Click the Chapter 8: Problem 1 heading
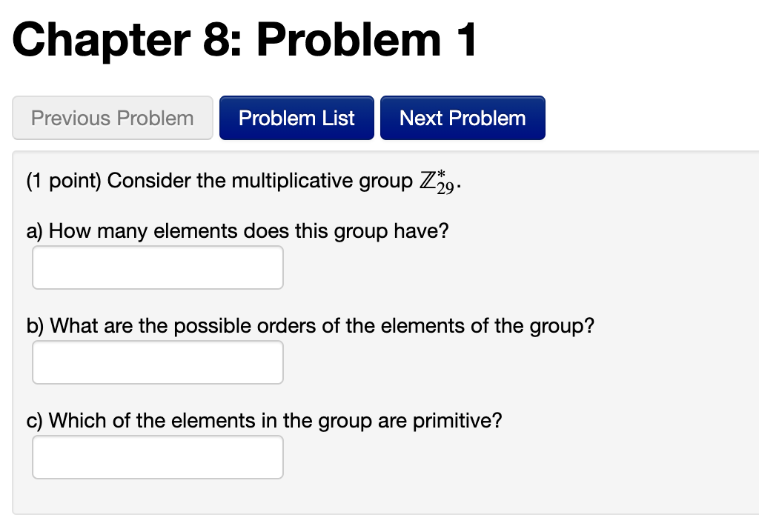The image size is (759, 532). pos(245,41)
